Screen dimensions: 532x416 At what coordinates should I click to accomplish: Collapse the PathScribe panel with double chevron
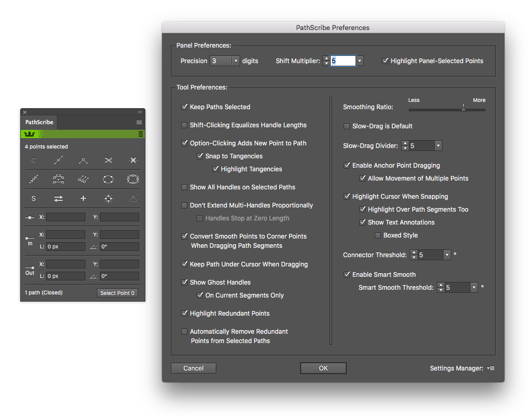tap(139, 112)
